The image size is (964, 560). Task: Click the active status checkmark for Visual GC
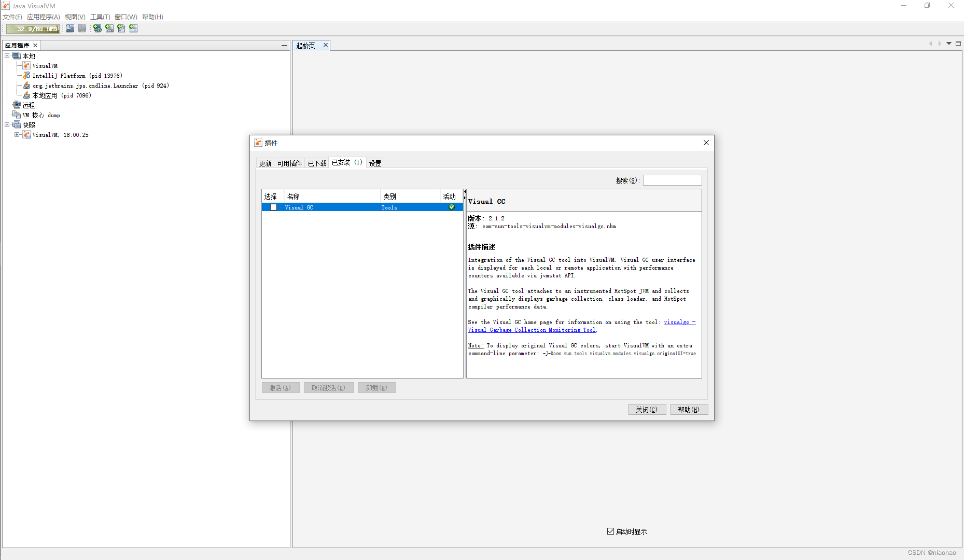coord(452,207)
